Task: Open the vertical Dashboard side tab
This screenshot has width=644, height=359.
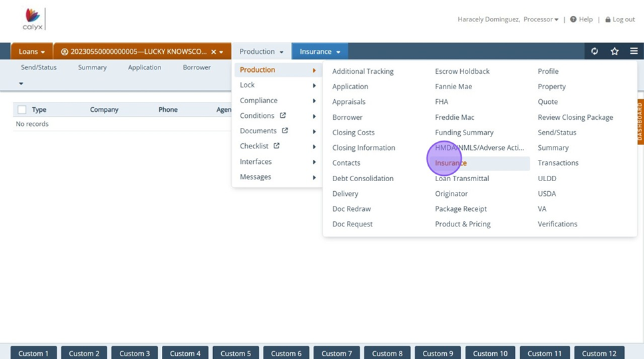Action: point(640,121)
